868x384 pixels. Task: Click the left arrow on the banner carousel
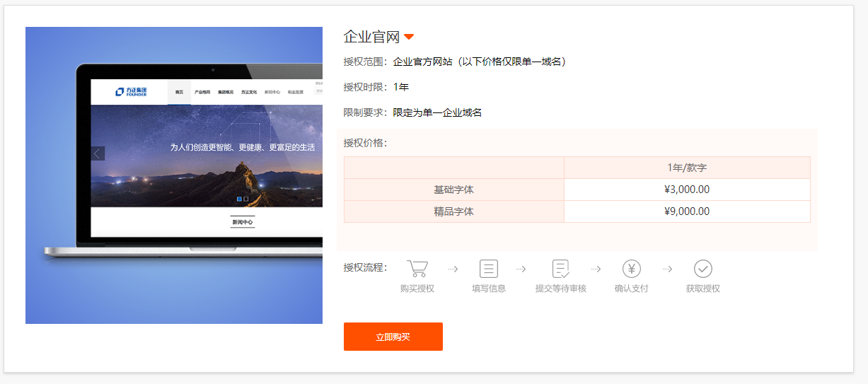tap(98, 153)
